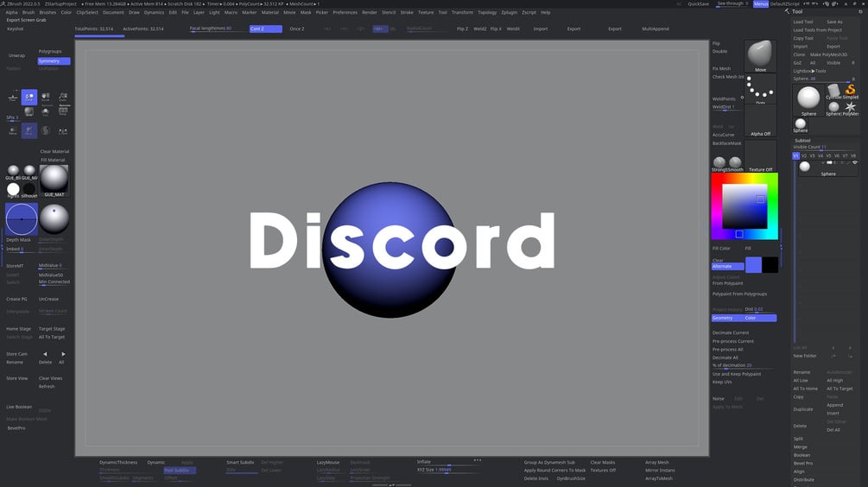This screenshot has width=868, height=487.
Task: Open the Preferences menu
Action: click(345, 12)
